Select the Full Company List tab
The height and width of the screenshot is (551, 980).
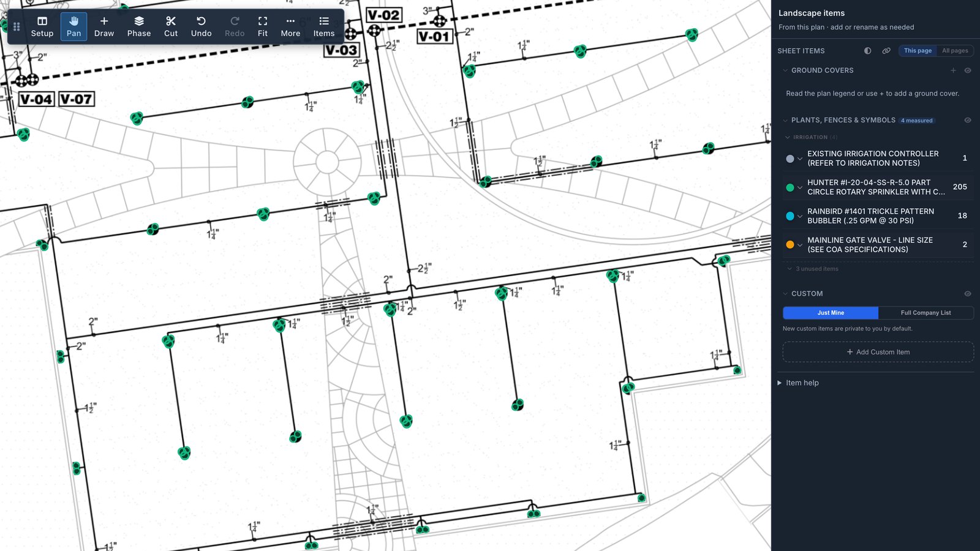(925, 313)
